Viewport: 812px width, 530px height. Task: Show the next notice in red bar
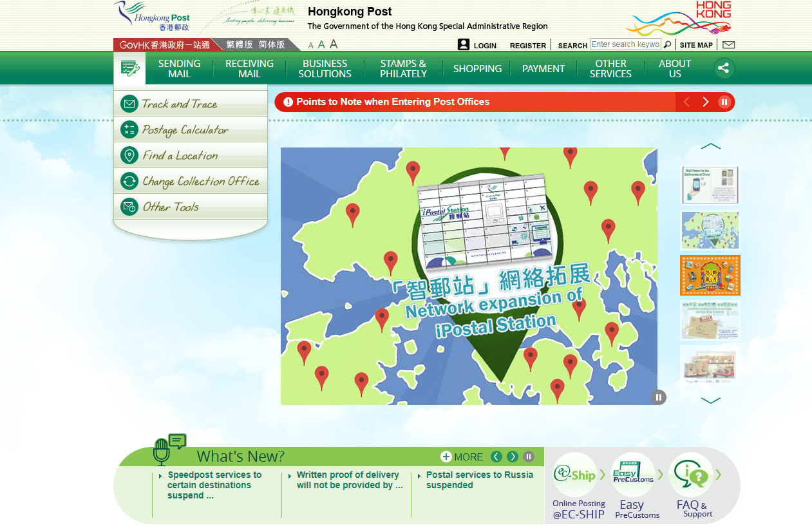(706, 102)
